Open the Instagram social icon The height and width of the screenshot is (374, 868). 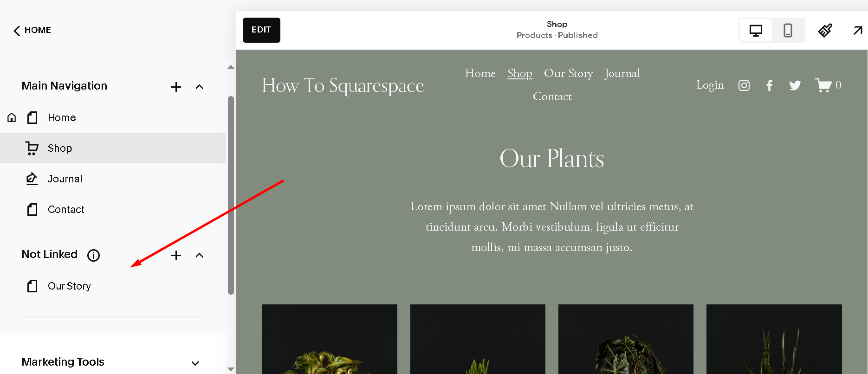tap(744, 85)
